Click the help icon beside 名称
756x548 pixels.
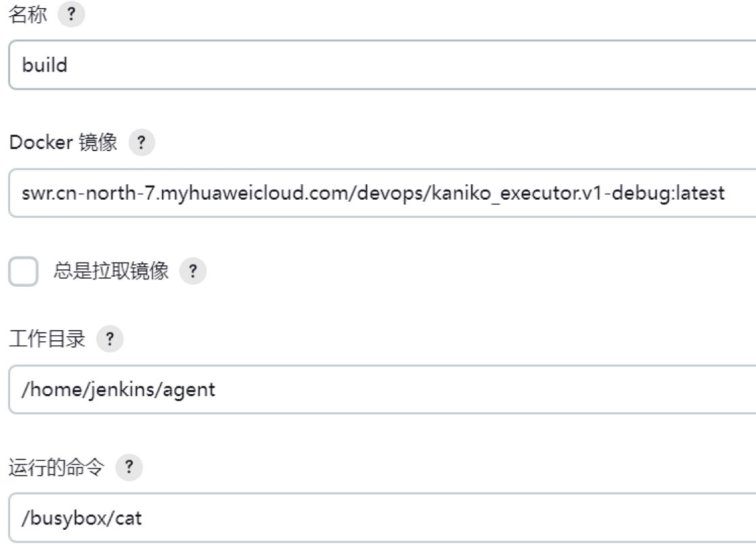[72, 16]
